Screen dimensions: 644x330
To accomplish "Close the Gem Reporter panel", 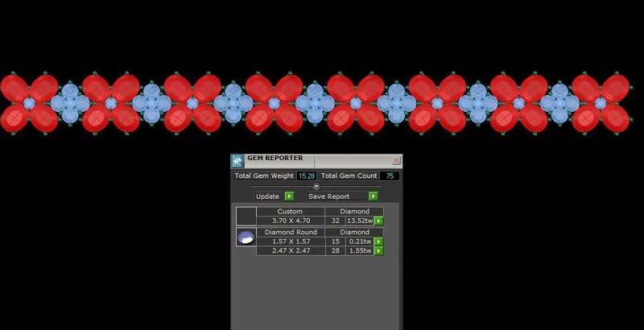I will [x=396, y=160].
